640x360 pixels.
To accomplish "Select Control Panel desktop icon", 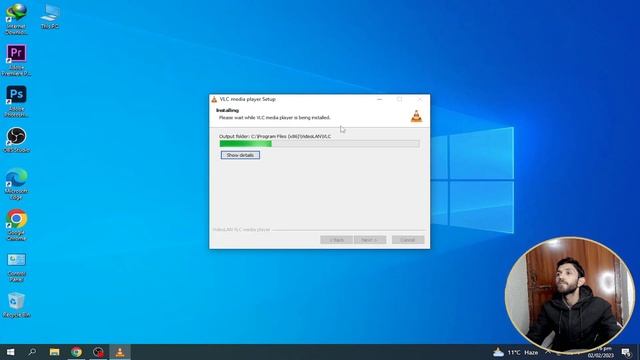I will pos(16,267).
